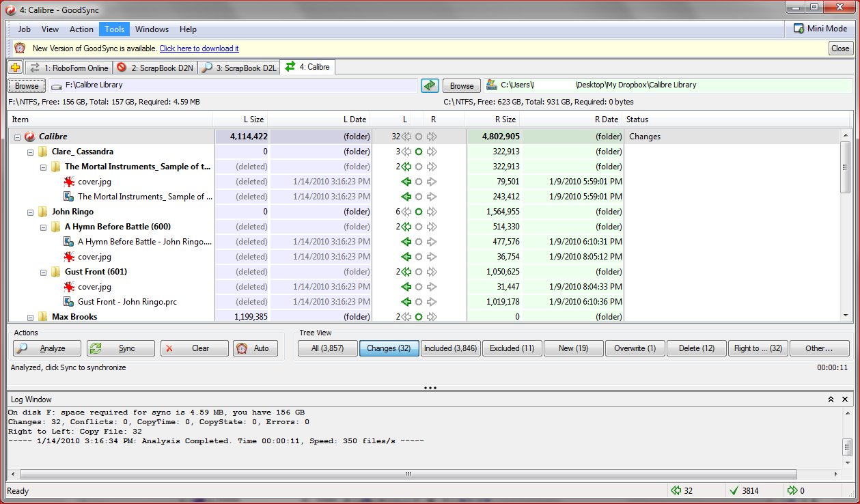Click the download new version link

pos(199,48)
